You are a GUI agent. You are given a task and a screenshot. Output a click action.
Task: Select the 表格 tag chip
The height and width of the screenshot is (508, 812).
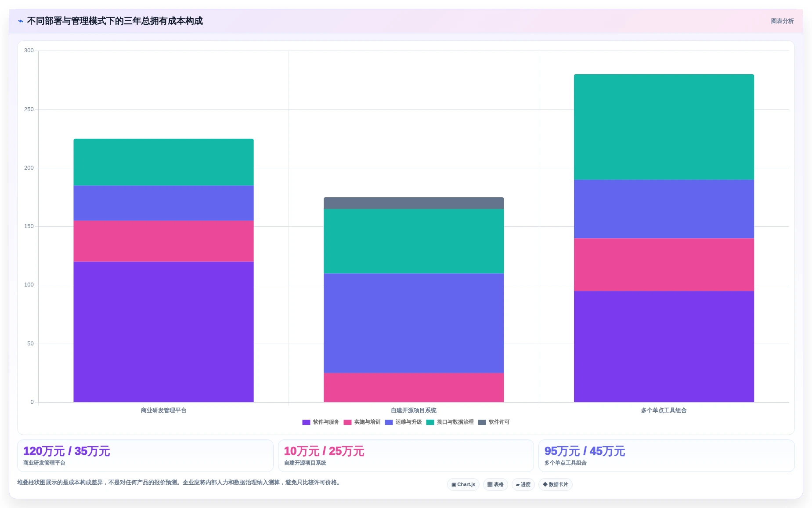pos(495,485)
